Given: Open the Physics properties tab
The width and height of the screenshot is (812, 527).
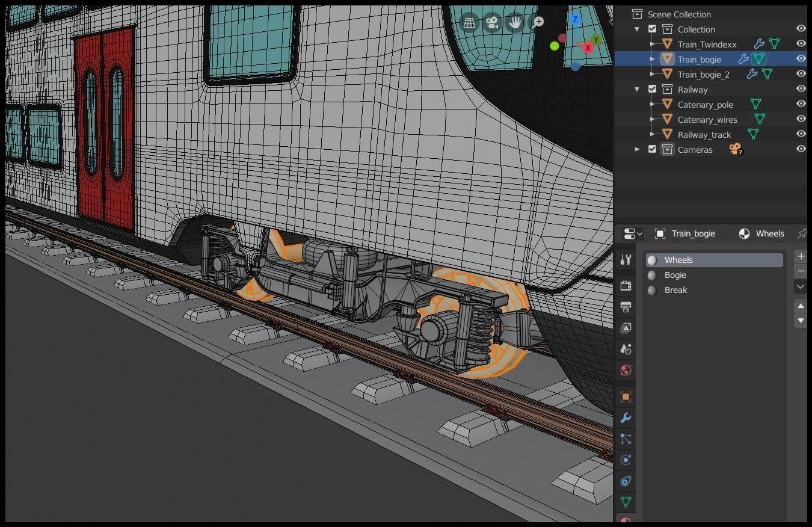Looking at the screenshot, I should [x=626, y=460].
